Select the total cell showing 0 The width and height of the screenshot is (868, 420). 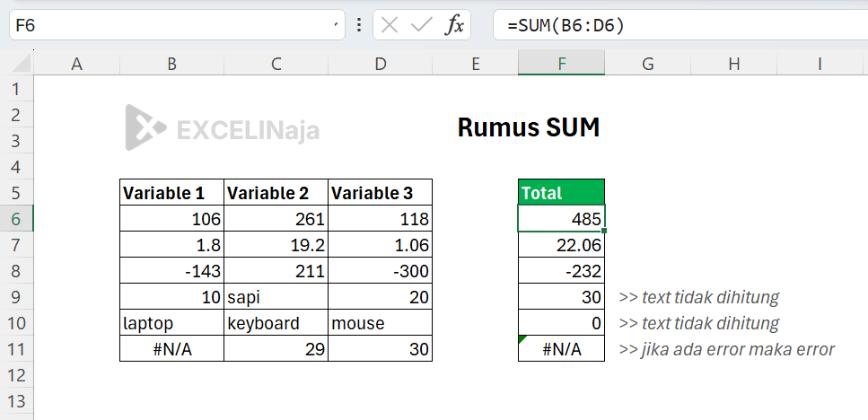(561, 322)
